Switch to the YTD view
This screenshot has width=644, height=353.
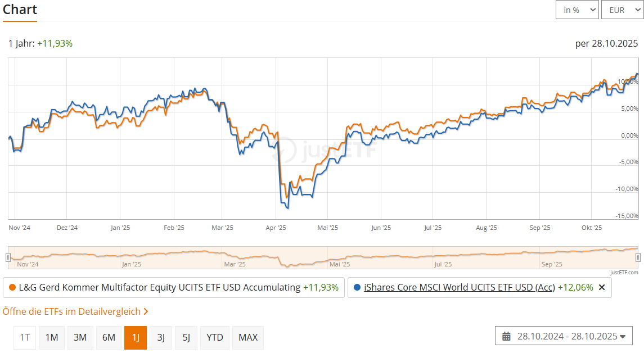(x=215, y=337)
